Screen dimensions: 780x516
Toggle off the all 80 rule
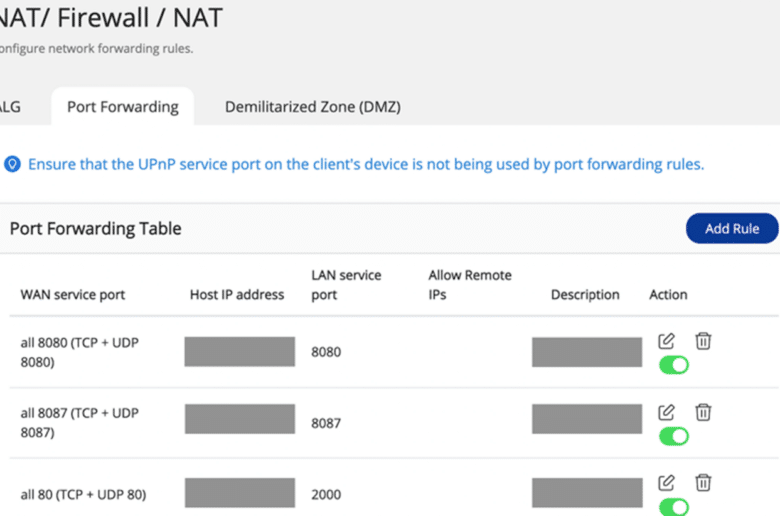[x=674, y=507]
